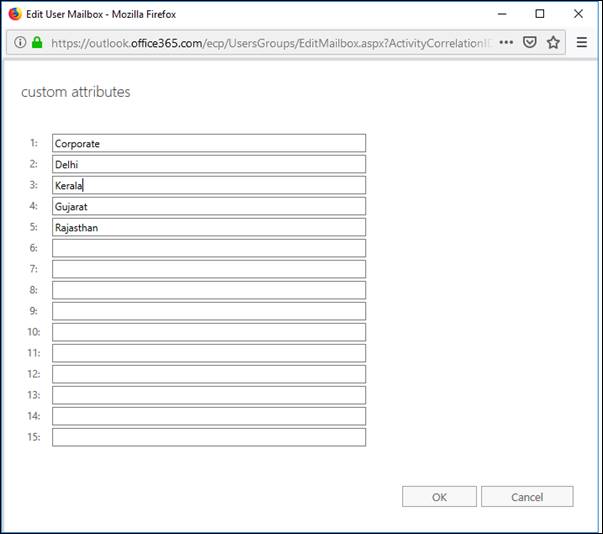Open the page actions three-dots menu
Image resolution: width=603 pixels, height=534 pixels.
[506, 42]
